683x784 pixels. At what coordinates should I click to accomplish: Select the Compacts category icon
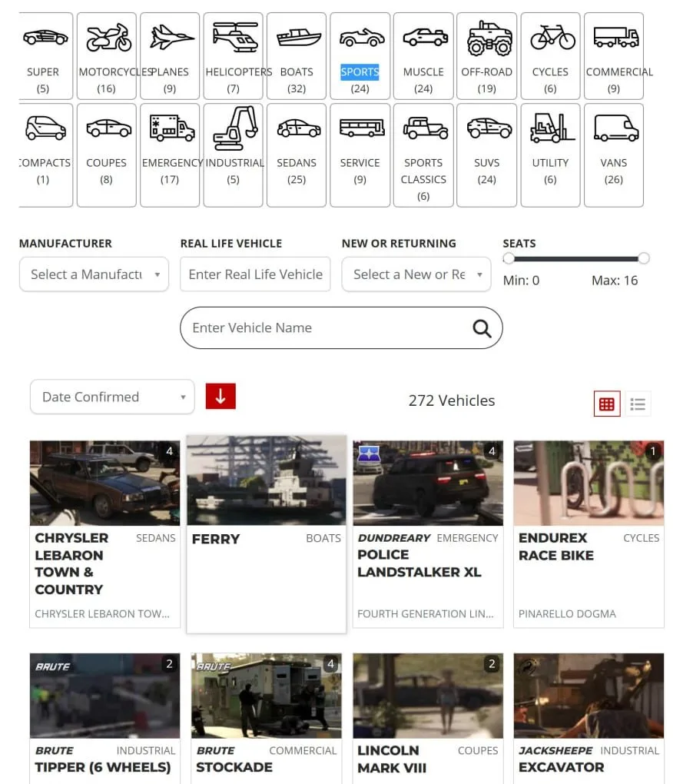pyautogui.click(x=45, y=128)
